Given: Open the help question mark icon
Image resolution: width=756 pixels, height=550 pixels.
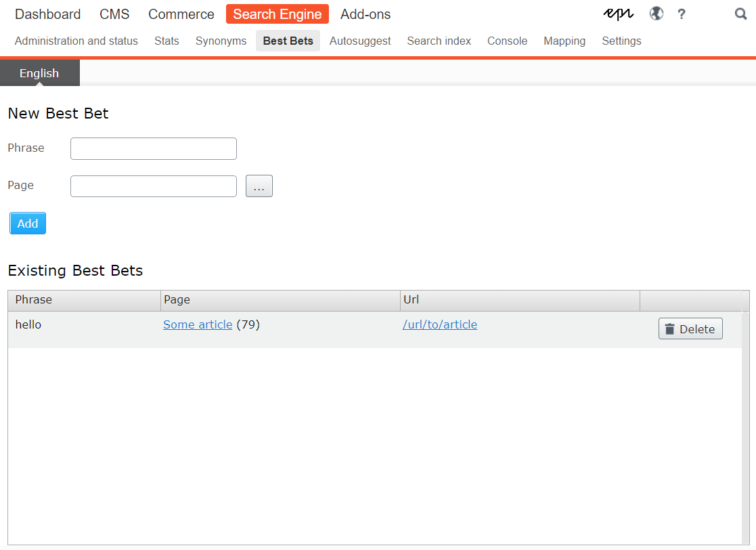Looking at the screenshot, I should 682,14.
